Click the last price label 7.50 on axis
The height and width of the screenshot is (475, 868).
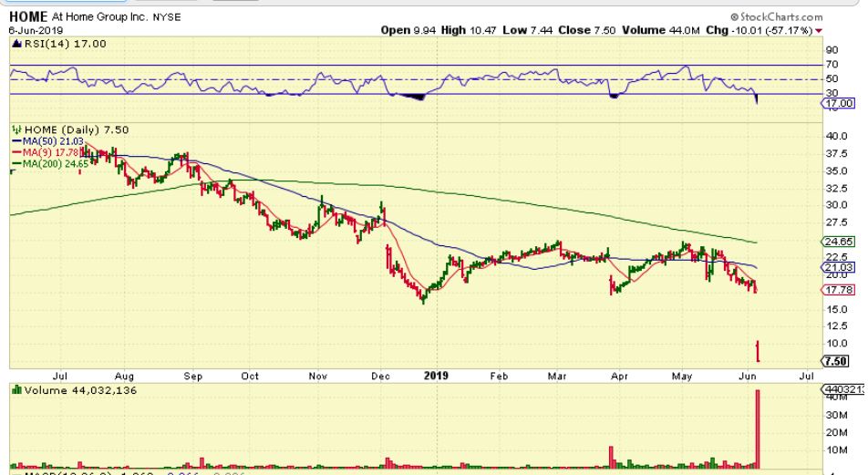[x=837, y=361]
